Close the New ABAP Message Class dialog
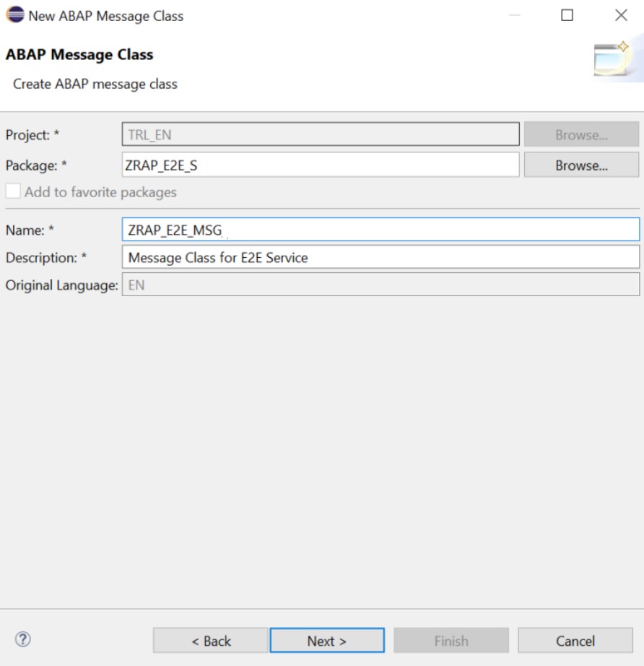Image resolution: width=644 pixels, height=666 pixels. (620, 16)
